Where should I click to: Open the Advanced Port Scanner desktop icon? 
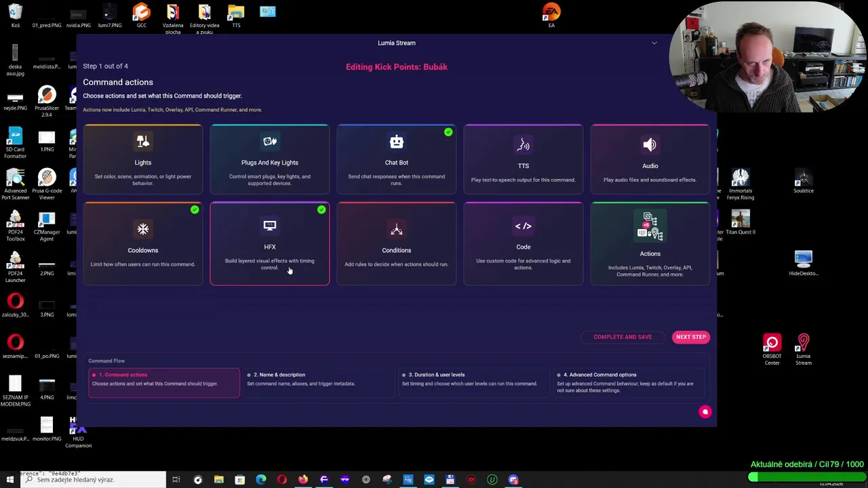(x=15, y=184)
